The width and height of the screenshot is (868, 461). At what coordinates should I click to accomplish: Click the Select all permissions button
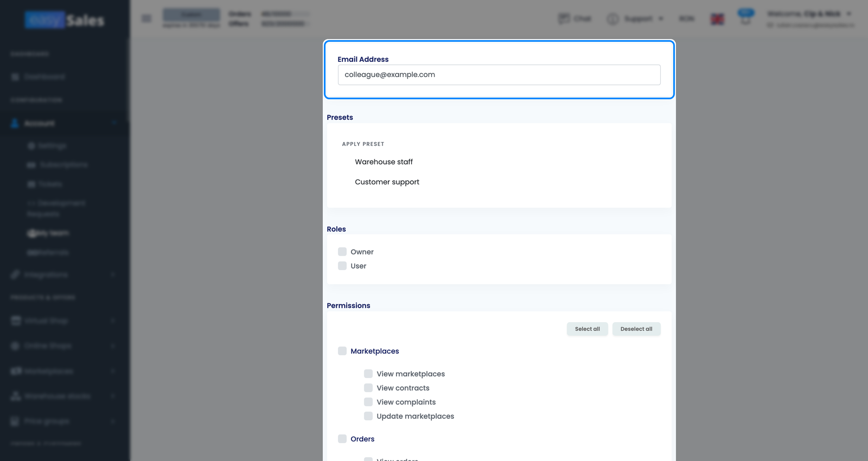(x=588, y=329)
